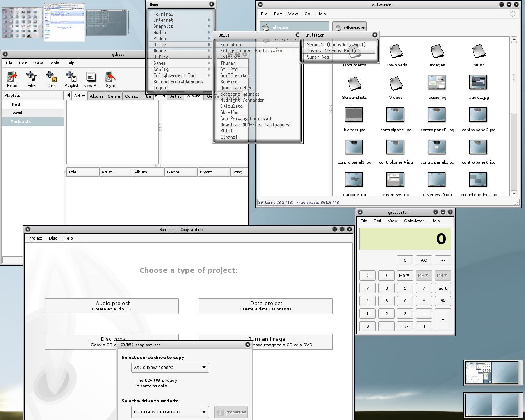Viewport: 525px width, 420px height.
Task: Click the Title column header in gtkpod
Action: tap(82, 172)
